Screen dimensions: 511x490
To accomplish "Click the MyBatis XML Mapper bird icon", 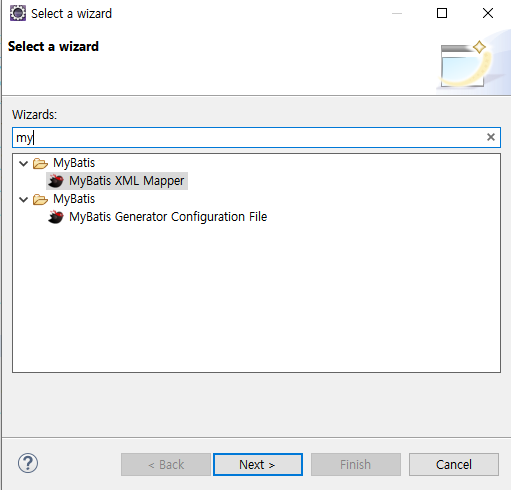I will coord(56,181).
